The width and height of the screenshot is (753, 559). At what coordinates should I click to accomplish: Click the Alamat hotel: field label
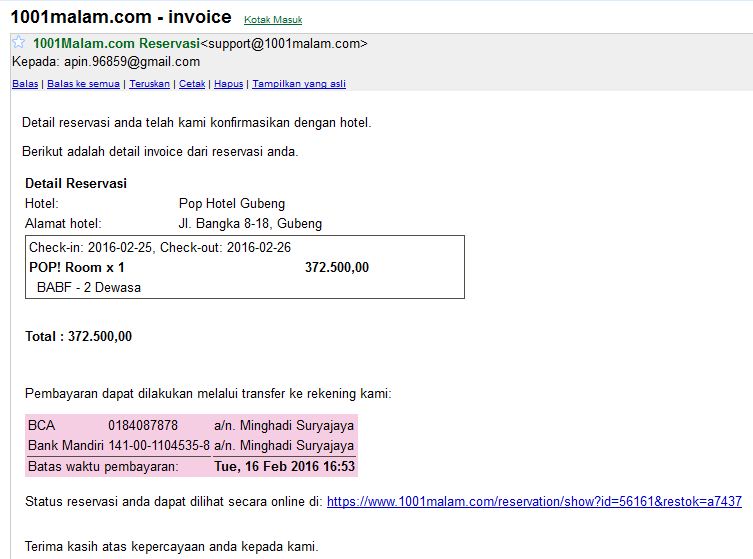[x=63, y=224]
